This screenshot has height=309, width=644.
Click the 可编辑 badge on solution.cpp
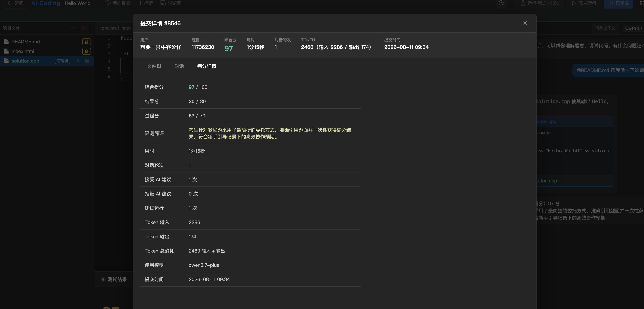tap(62, 61)
